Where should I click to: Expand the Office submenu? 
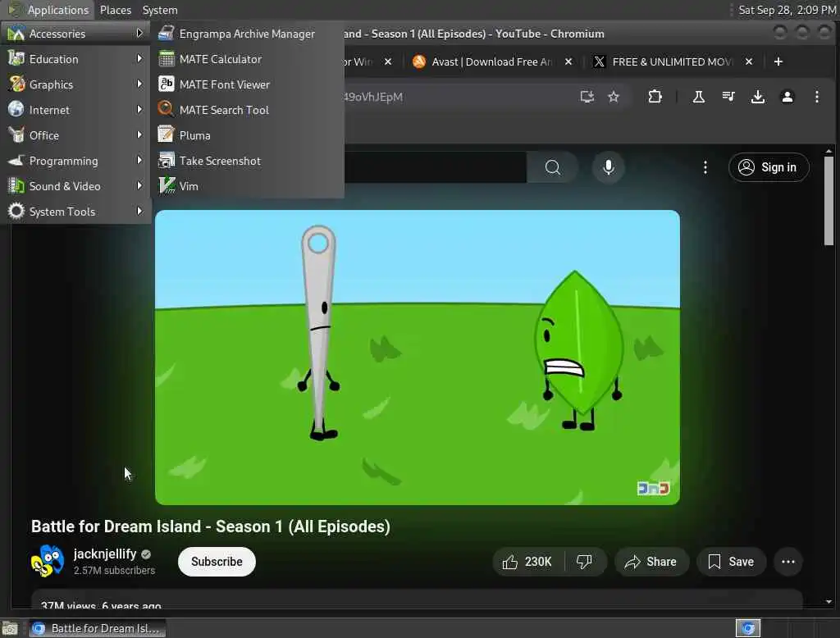click(75, 135)
